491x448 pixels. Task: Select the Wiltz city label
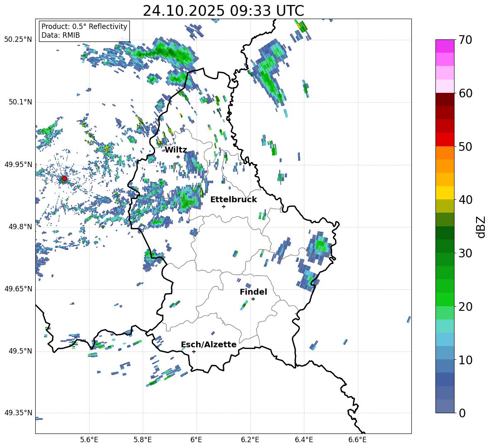(176, 150)
